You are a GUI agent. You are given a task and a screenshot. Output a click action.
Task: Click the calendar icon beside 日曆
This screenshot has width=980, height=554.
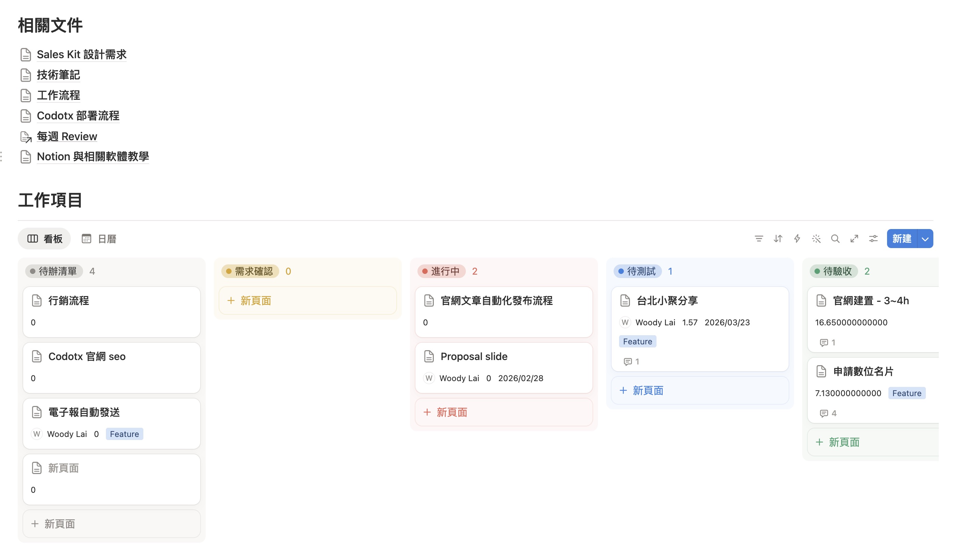pyautogui.click(x=87, y=239)
